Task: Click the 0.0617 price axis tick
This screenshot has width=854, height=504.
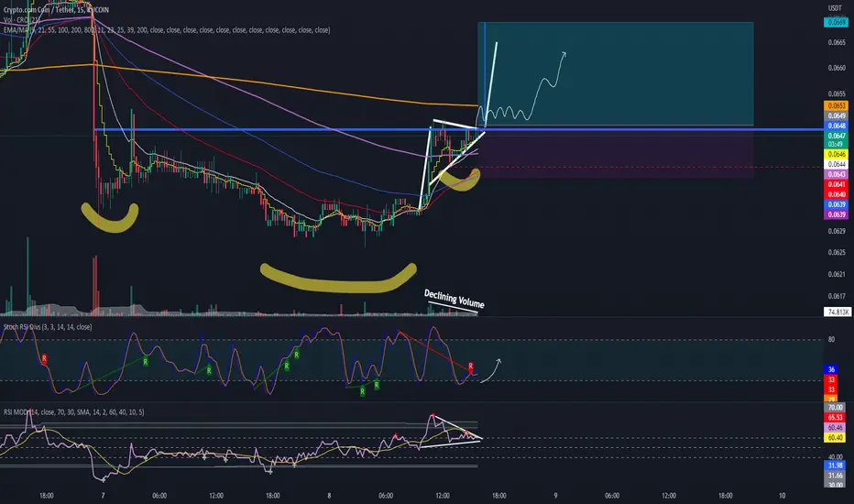Action: coord(836,296)
